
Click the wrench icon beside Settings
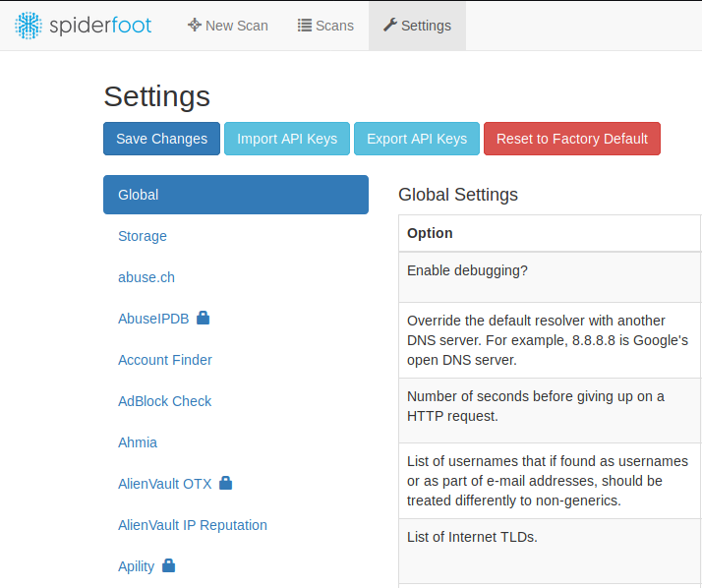[390, 25]
